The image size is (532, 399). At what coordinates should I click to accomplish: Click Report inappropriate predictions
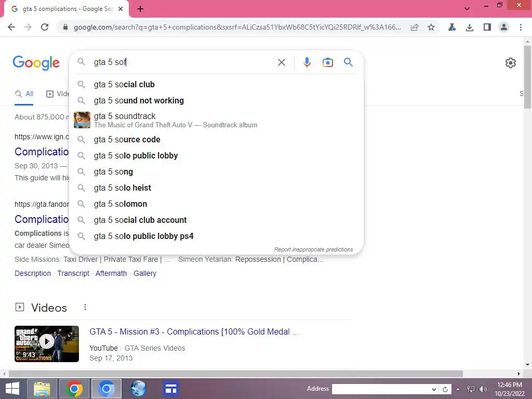[313, 249]
